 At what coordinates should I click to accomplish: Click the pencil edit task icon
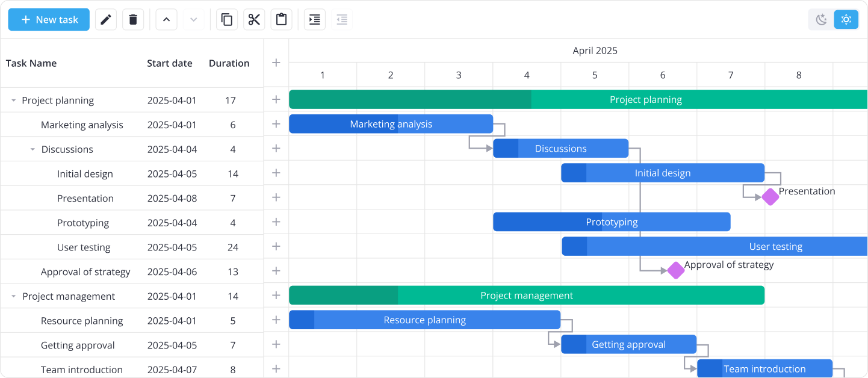click(x=106, y=20)
